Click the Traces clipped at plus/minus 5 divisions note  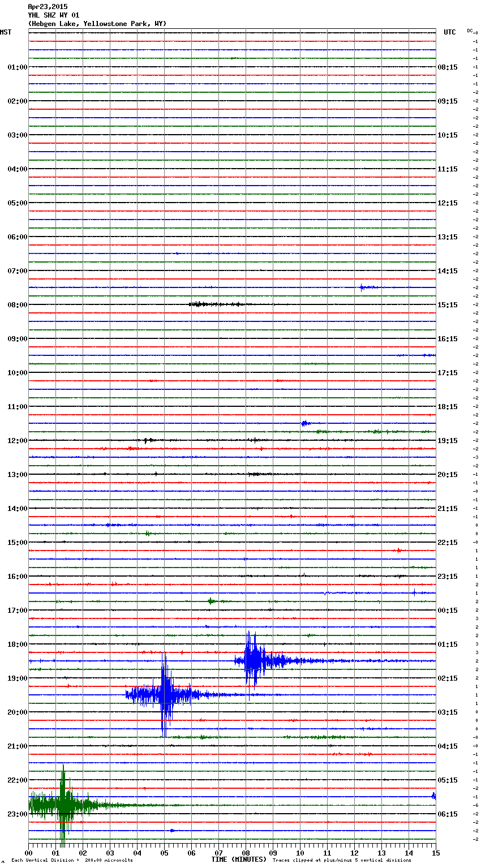point(342,860)
